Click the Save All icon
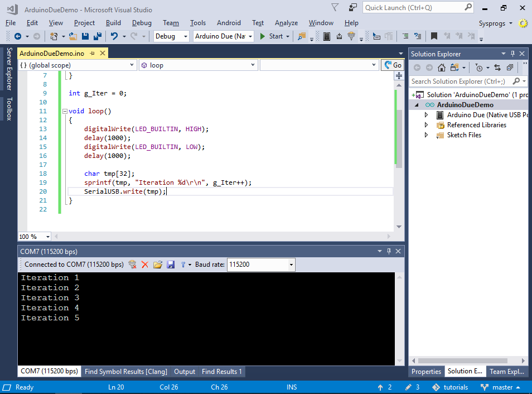 click(x=98, y=36)
